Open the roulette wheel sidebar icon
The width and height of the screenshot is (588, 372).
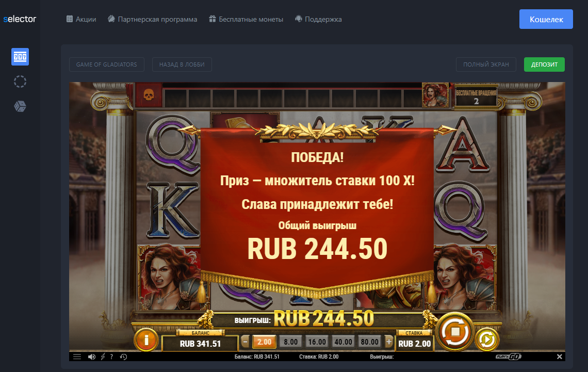coord(20,82)
